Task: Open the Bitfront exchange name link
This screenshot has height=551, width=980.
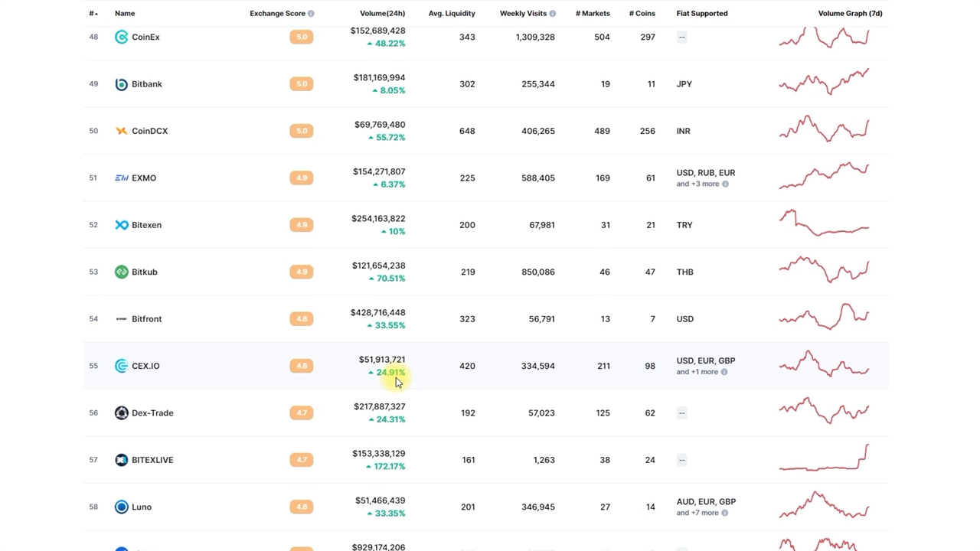Action: coord(146,319)
